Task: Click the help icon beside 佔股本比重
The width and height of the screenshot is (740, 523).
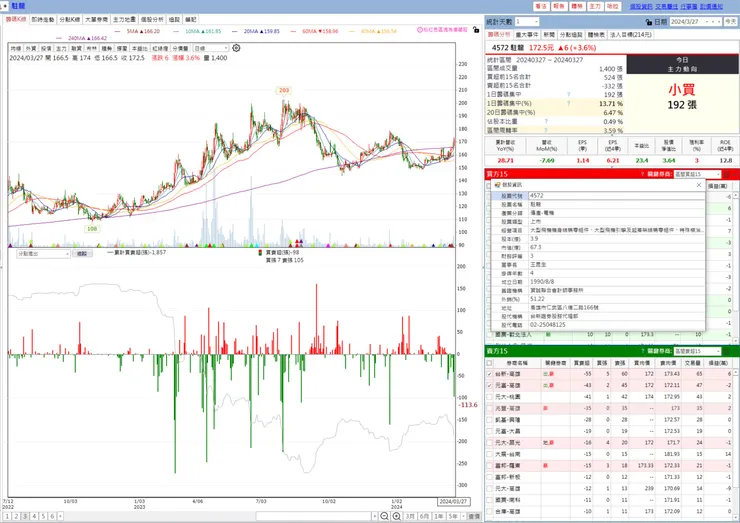Action: tap(546, 121)
